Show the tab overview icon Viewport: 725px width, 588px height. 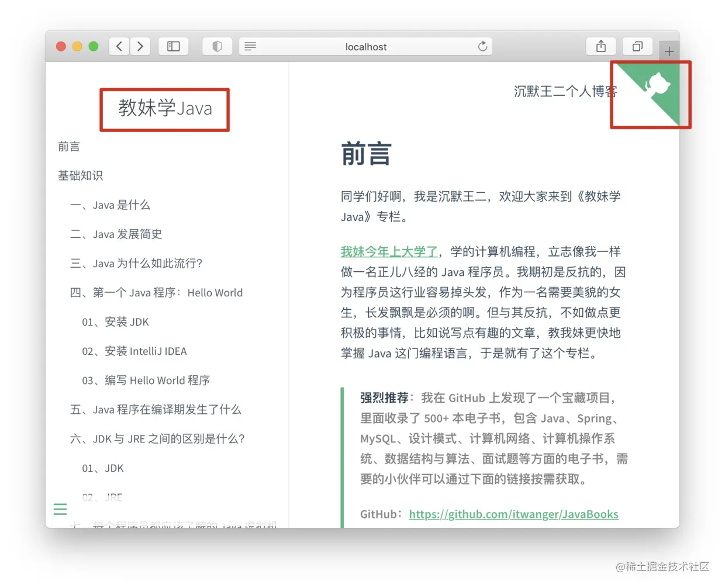tap(637, 46)
